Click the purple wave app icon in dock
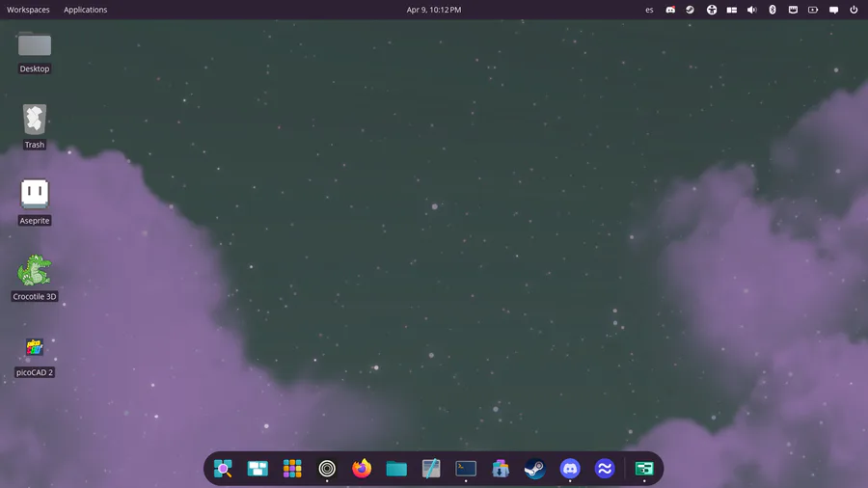The width and height of the screenshot is (868, 488). tap(605, 469)
